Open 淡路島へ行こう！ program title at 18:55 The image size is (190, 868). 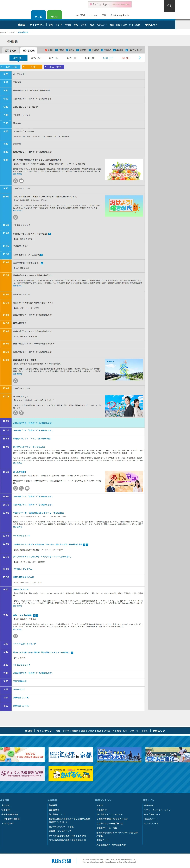click(x=32, y=439)
